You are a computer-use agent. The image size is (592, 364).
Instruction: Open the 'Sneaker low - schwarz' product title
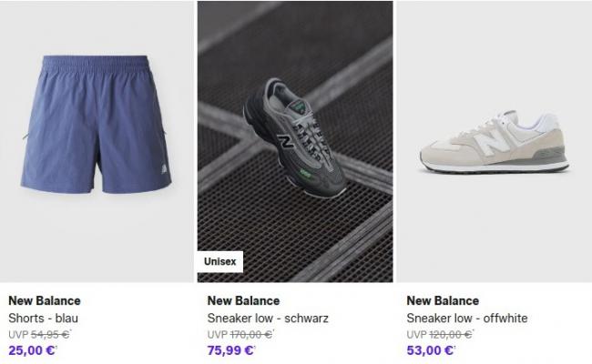click(x=268, y=318)
